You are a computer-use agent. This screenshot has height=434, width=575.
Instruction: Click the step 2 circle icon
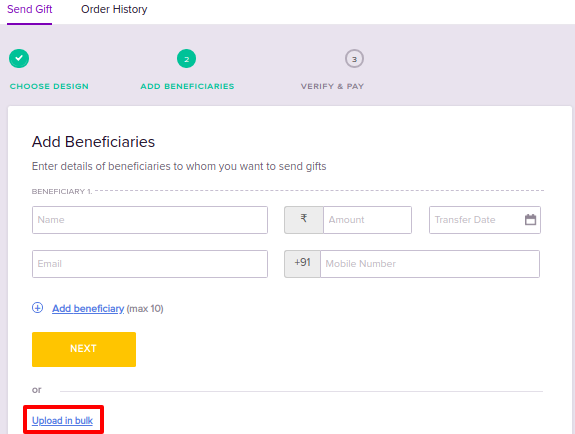coord(186,59)
